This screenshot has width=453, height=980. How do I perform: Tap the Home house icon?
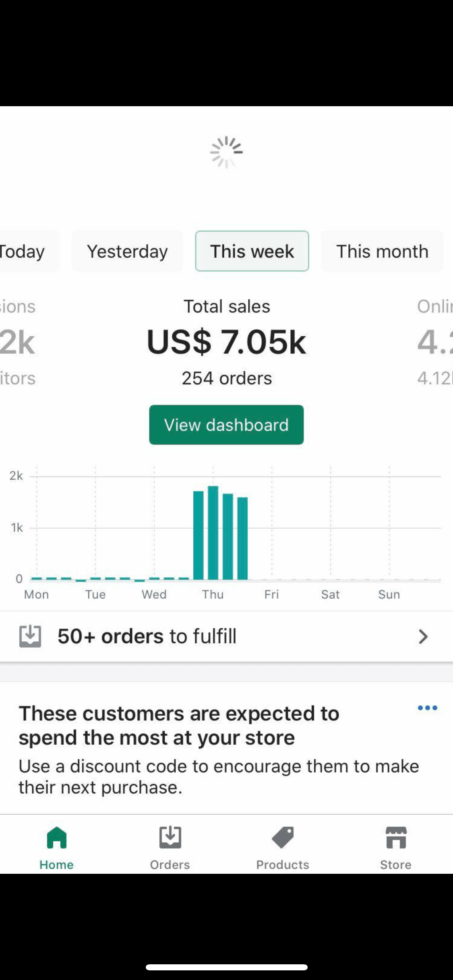[x=56, y=838]
